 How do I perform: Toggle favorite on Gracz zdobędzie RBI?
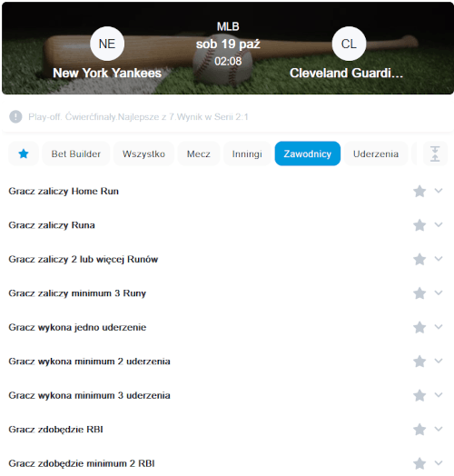419,430
